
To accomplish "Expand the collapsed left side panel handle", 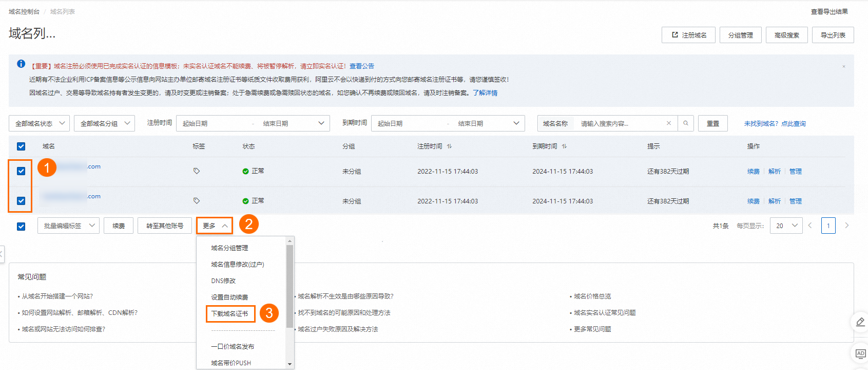I will pyautogui.click(x=2, y=254).
